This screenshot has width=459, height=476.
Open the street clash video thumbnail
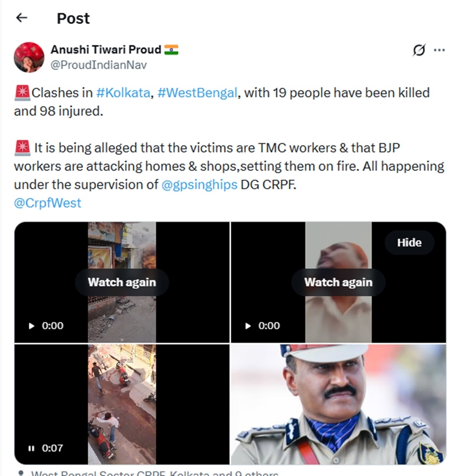[122, 404]
